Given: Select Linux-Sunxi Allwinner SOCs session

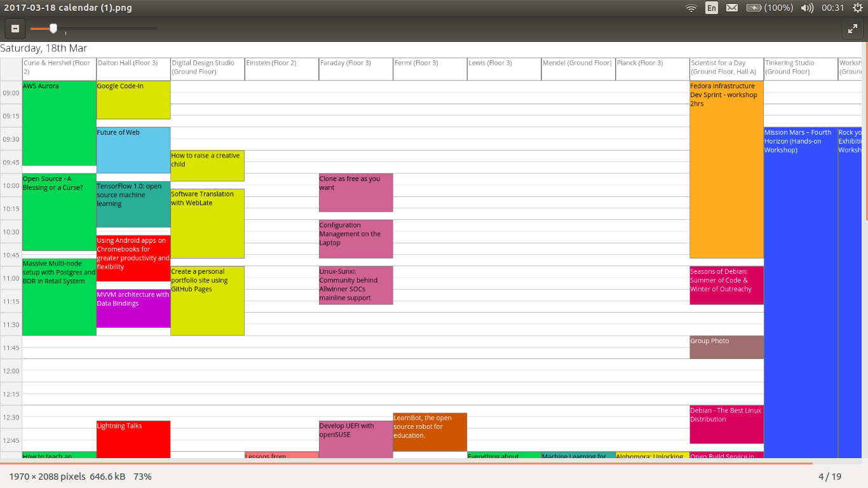Looking at the screenshot, I should (356, 285).
